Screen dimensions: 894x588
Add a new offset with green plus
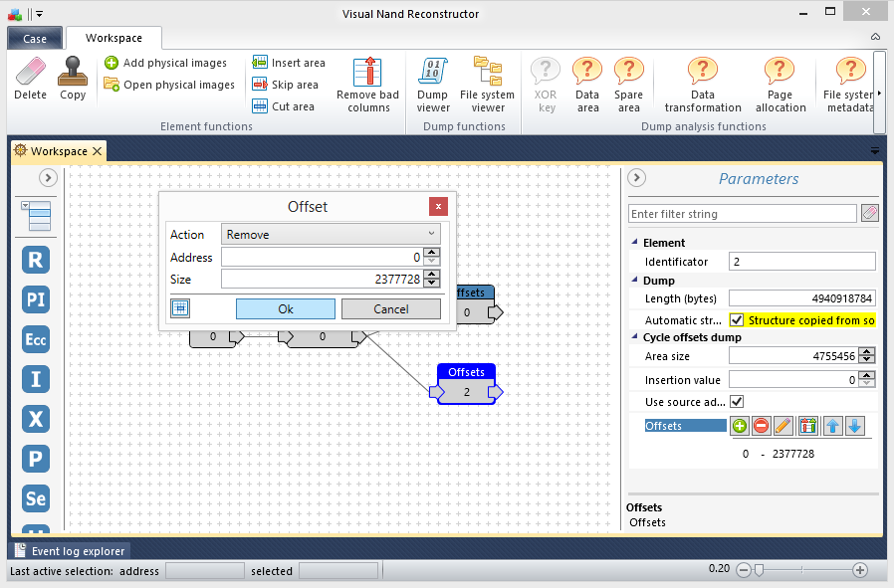[740, 426]
